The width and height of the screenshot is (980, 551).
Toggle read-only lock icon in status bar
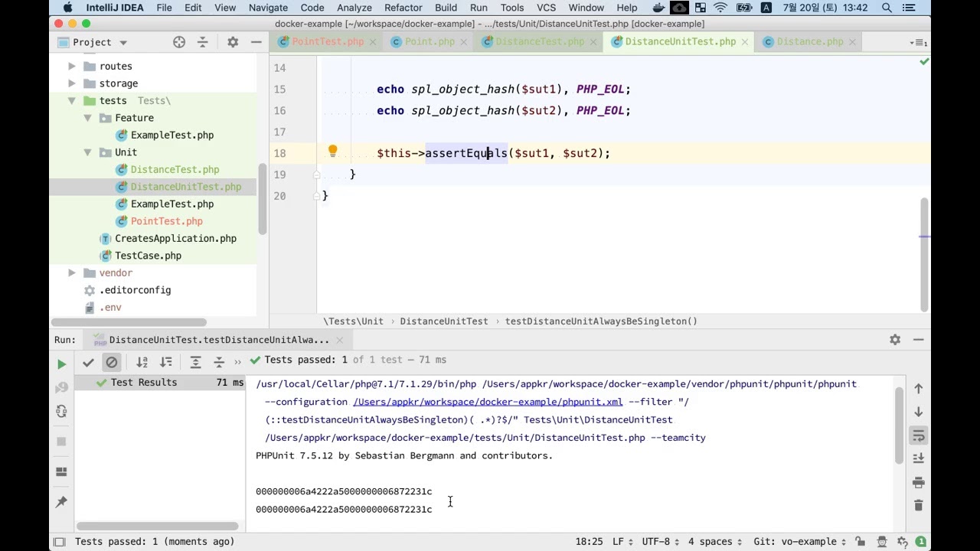pos(861,542)
